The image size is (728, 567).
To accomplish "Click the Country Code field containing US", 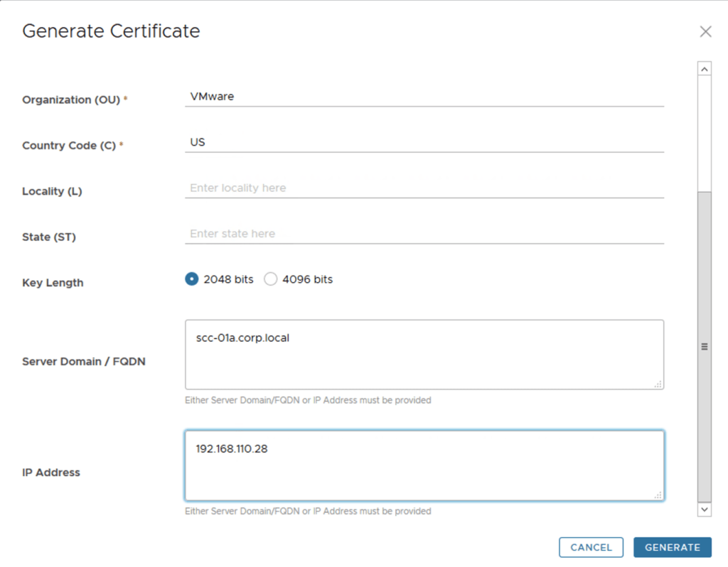I will [x=424, y=142].
